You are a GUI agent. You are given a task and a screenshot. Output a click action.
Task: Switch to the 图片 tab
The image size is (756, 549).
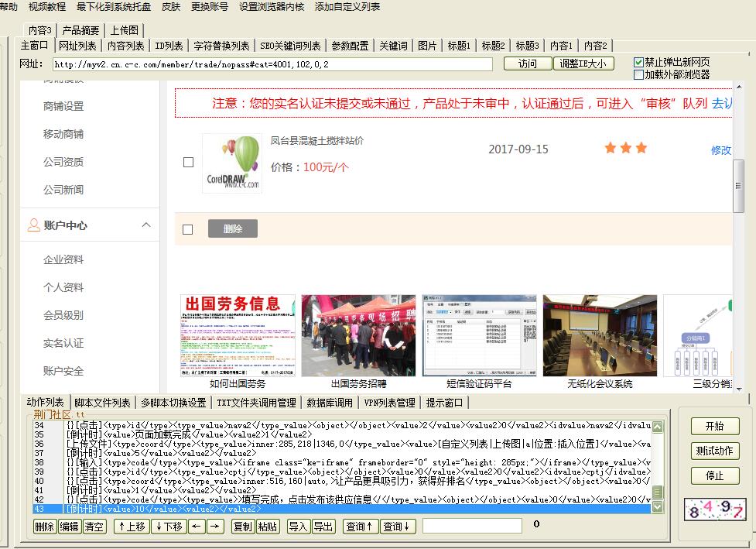(x=427, y=46)
